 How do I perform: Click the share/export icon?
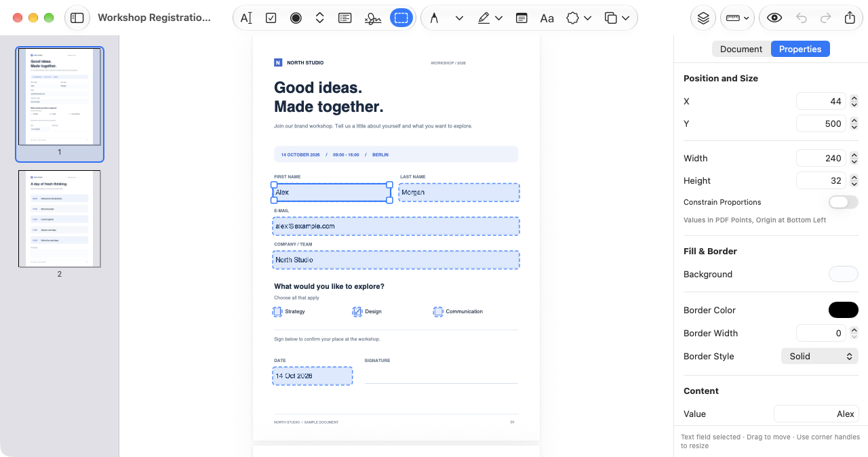pos(850,18)
